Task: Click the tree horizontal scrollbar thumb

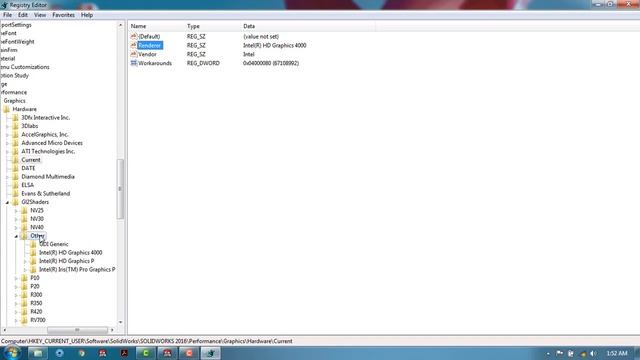Action: 77,330
